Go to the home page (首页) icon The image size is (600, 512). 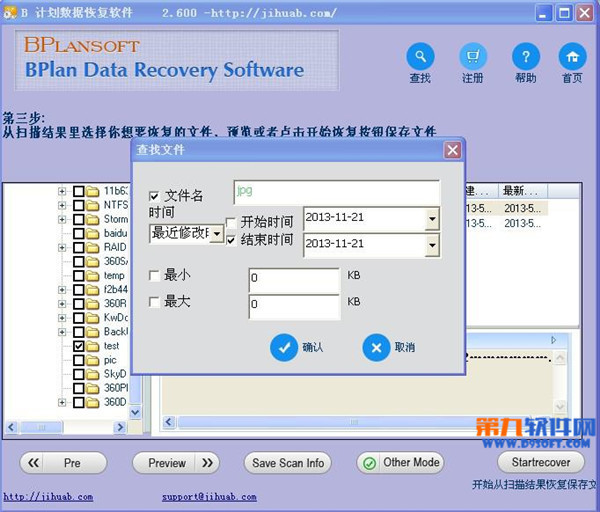572,56
